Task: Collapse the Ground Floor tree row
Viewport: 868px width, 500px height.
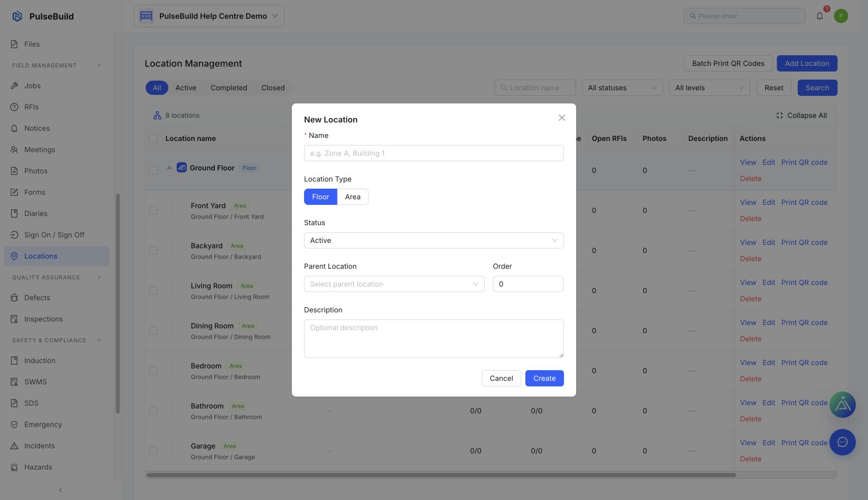Action: point(169,167)
